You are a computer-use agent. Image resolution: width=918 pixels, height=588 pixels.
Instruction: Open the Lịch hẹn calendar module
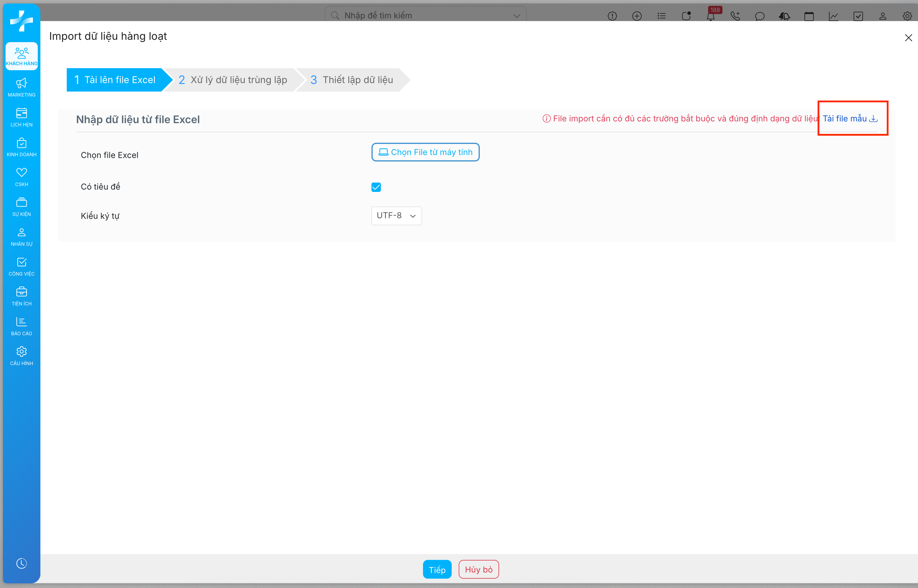[21, 117]
